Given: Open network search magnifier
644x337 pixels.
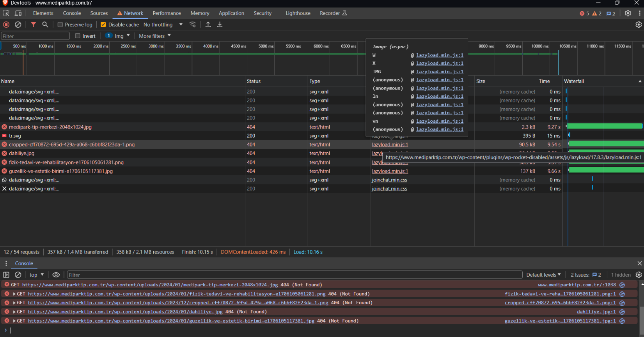Looking at the screenshot, I should pyautogui.click(x=45, y=25).
